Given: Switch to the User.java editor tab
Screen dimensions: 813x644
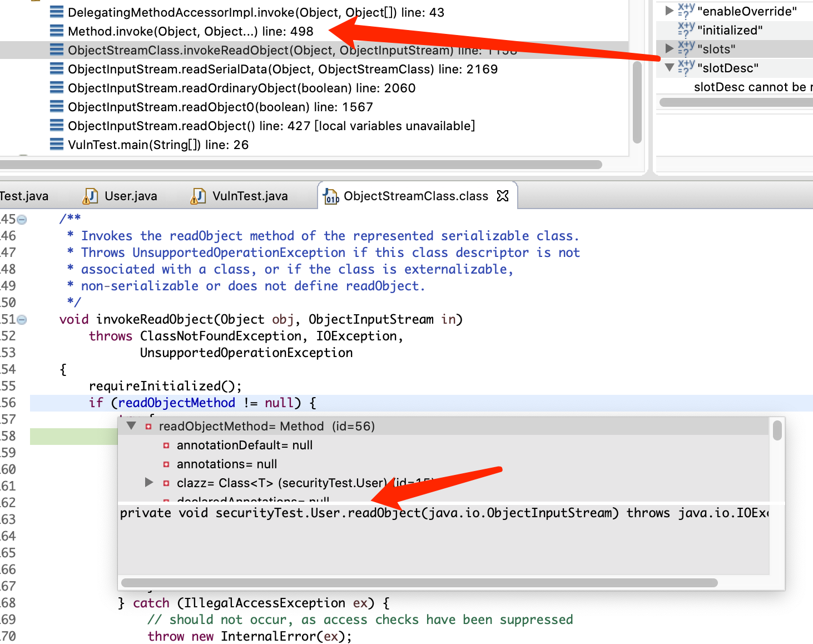Looking at the screenshot, I should [121, 196].
